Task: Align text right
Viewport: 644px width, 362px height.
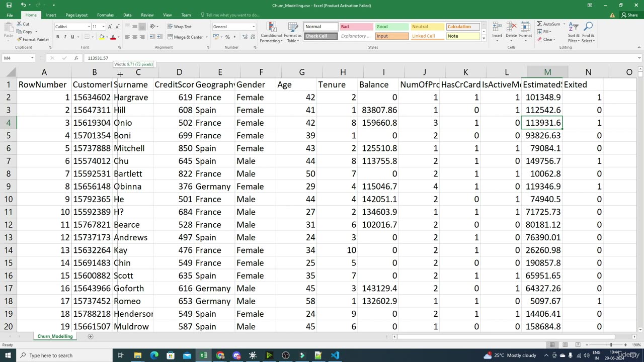Action: click(x=142, y=37)
